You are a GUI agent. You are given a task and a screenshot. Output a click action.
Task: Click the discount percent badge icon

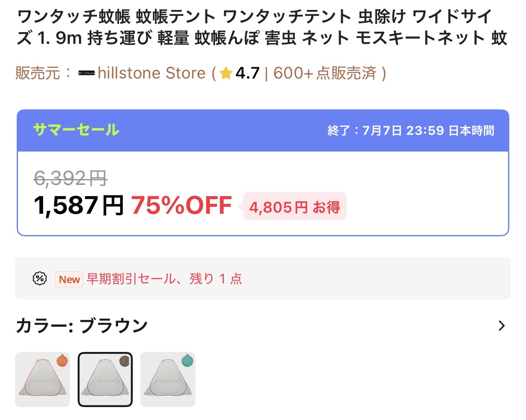click(40, 278)
